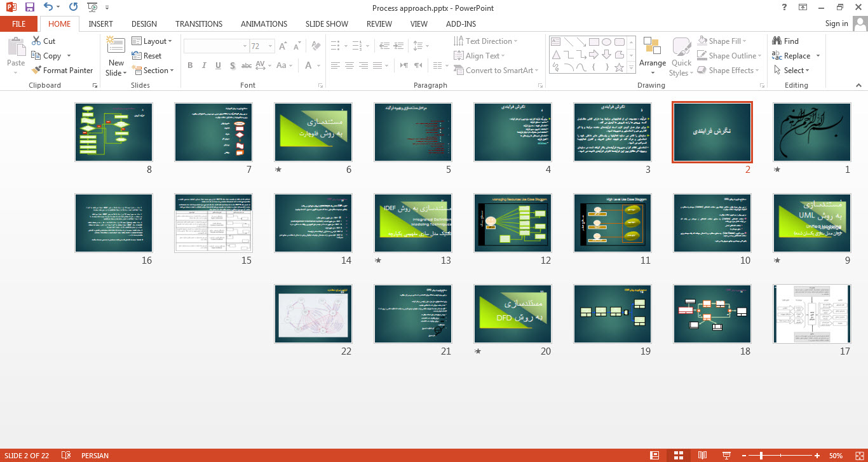Click the zoom slider handle
The height and width of the screenshot is (462, 868).
[x=761, y=456]
